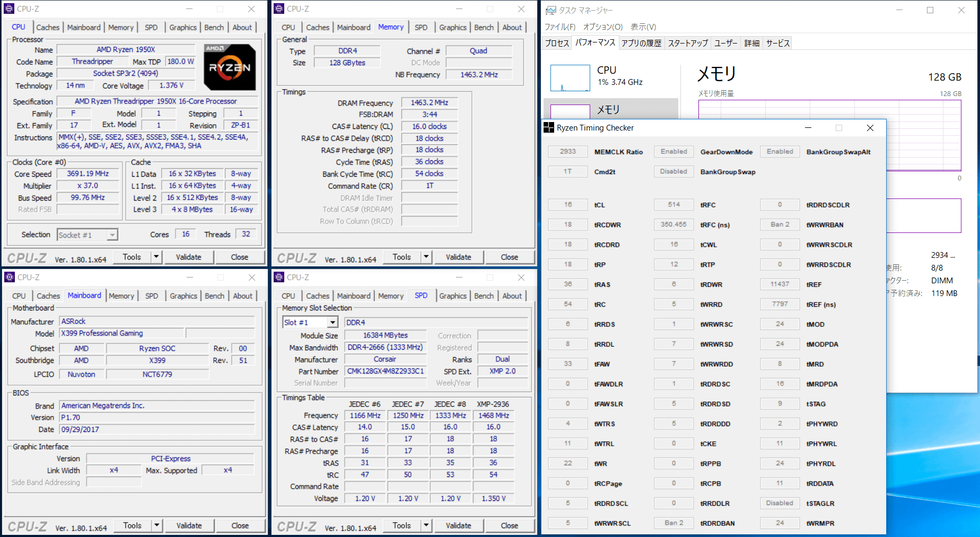
Task: Click DRAM Frequency value 1463.2 MHz
Action: [x=430, y=102]
